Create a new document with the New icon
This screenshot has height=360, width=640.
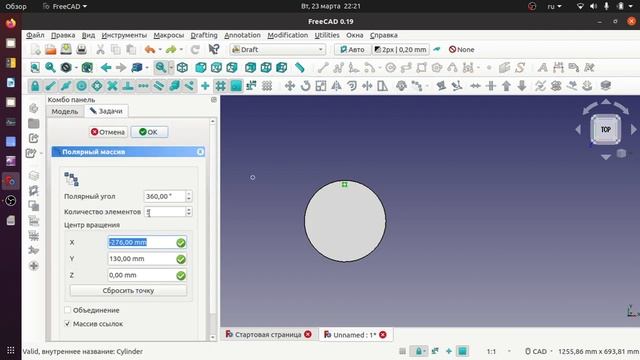point(36,50)
